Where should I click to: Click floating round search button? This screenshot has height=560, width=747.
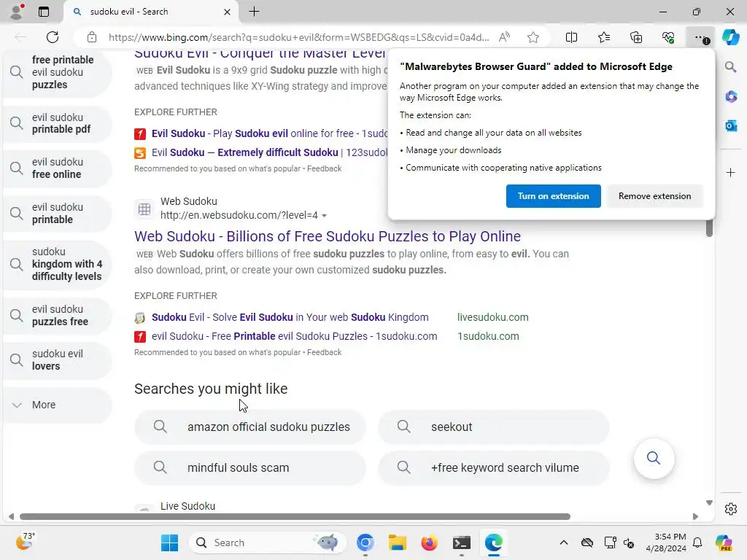pyautogui.click(x=654, y=459)
